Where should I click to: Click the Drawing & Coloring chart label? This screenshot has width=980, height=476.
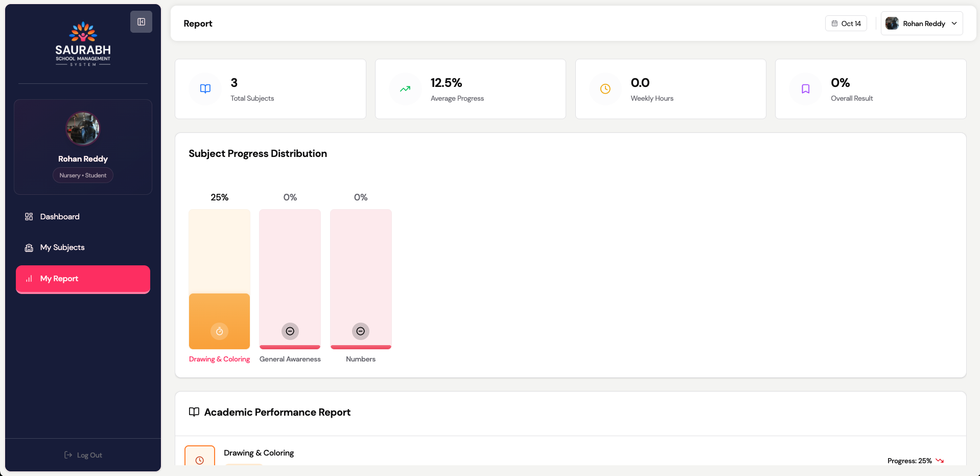pos(219,359)
